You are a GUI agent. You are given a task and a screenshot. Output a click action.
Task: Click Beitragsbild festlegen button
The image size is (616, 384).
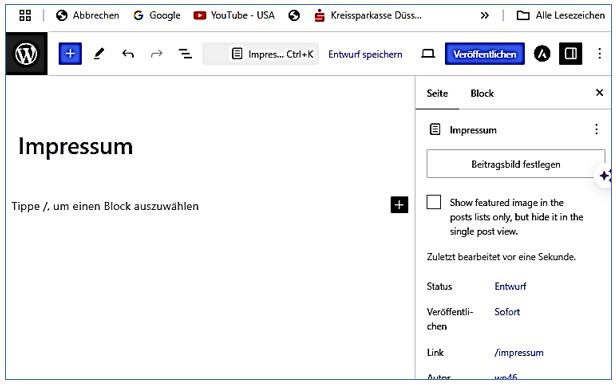pos(516,164)
